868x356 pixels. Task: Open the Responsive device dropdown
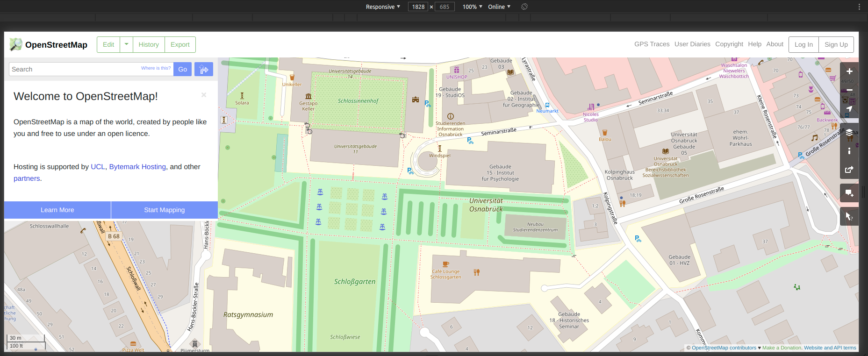383,7
